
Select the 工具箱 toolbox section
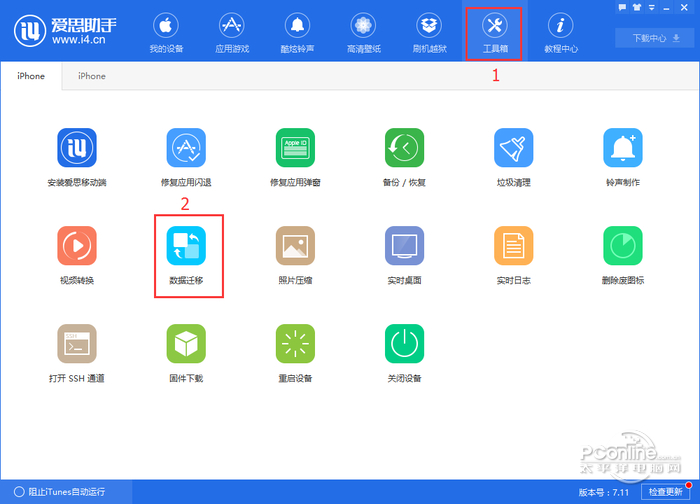[x=495, y=33]
